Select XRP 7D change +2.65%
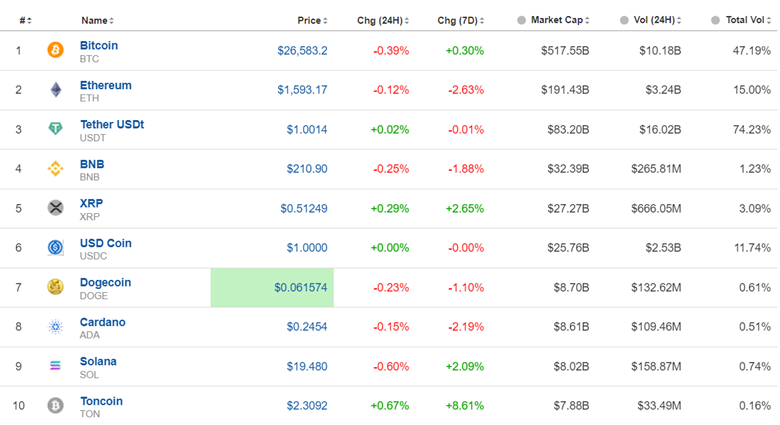The height and width of the screenshot is (425, 780). coord(465,209)
